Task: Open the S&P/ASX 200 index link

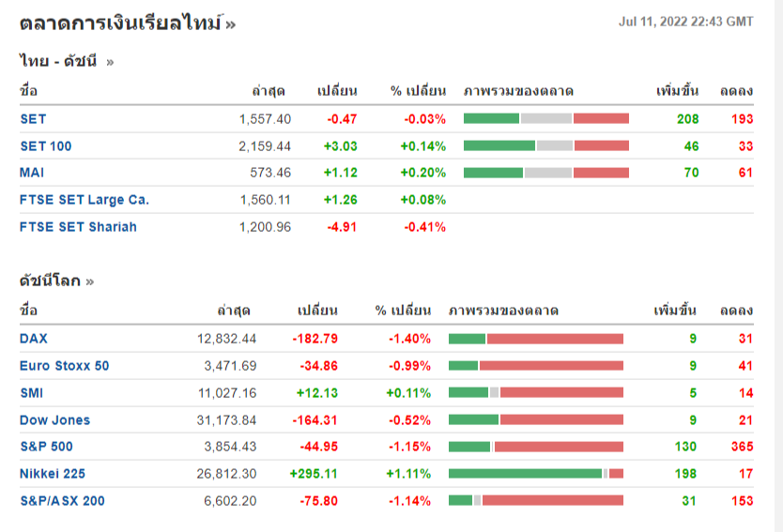Action: pyautogui.click(x=62, y=501)
